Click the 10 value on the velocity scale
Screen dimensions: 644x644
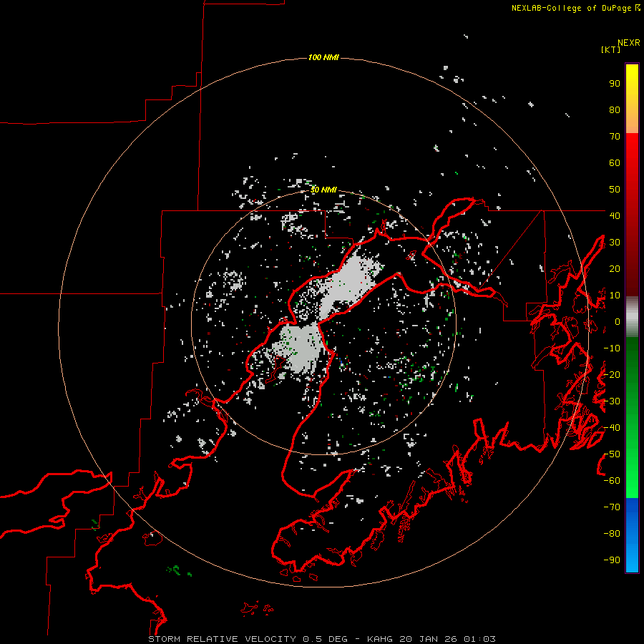point(615,296)
